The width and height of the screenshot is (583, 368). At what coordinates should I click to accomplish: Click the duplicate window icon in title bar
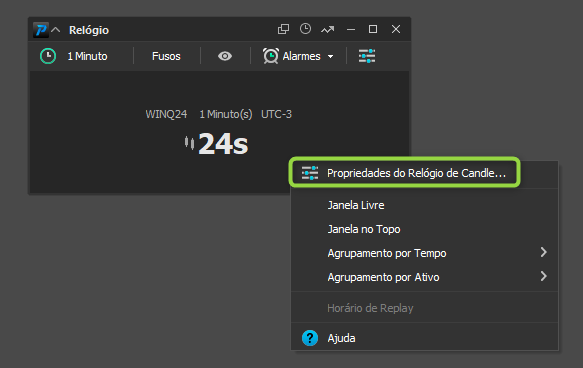(283, 29)
